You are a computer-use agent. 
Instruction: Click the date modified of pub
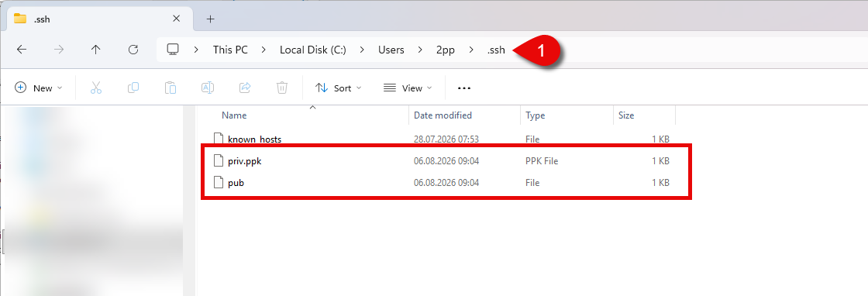[446, 183]
